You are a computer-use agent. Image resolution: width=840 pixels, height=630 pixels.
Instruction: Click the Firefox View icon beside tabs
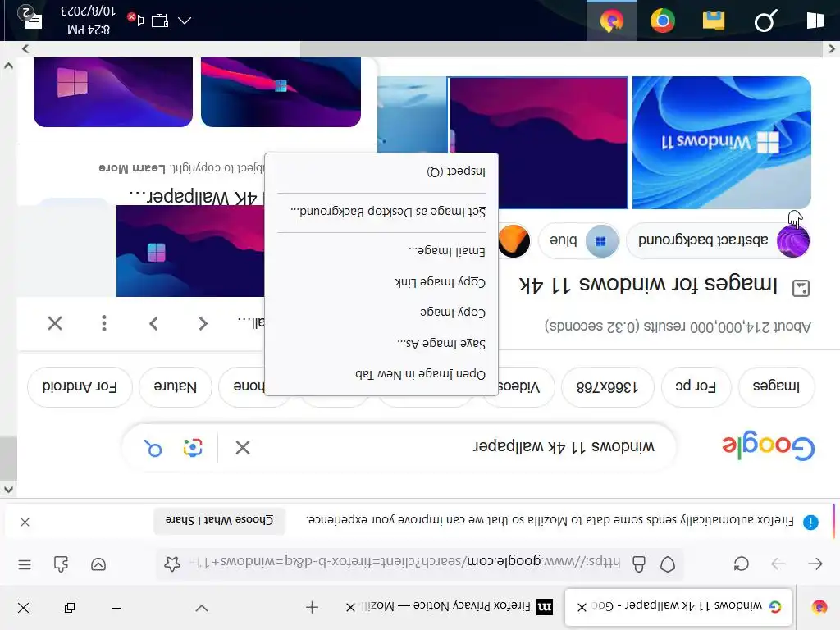click(x=819, y=607)
